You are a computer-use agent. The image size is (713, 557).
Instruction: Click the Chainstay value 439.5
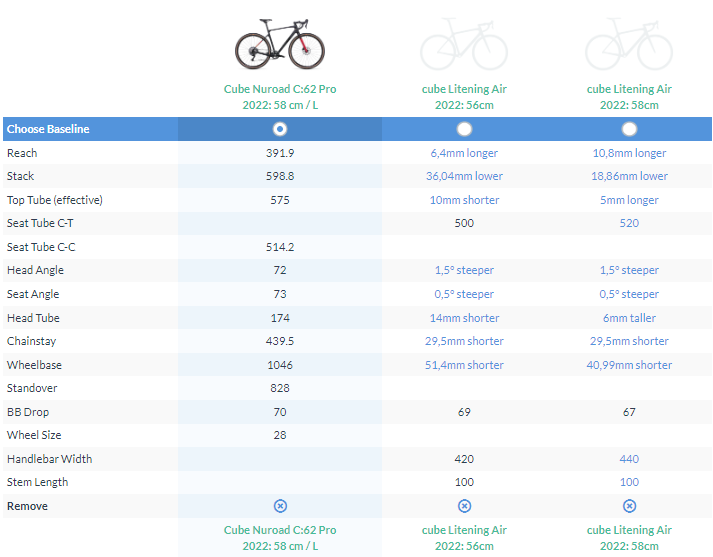[x=280, y=341]
